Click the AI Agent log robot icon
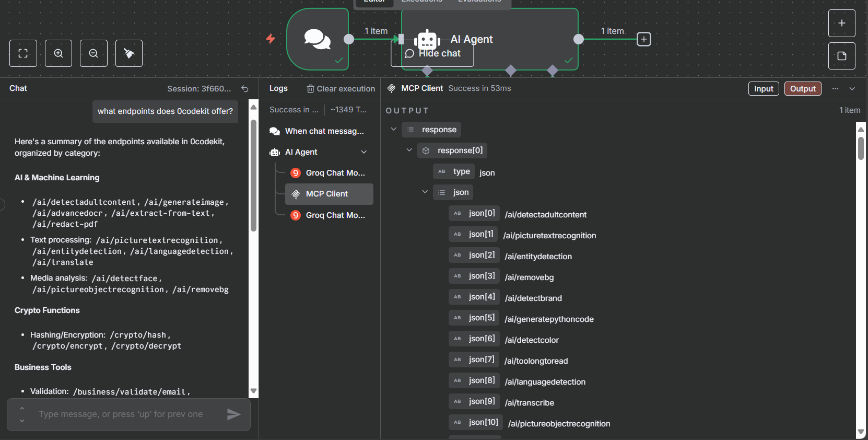The height and width of the screenshot is (440, 868). [x=275, y=152]
